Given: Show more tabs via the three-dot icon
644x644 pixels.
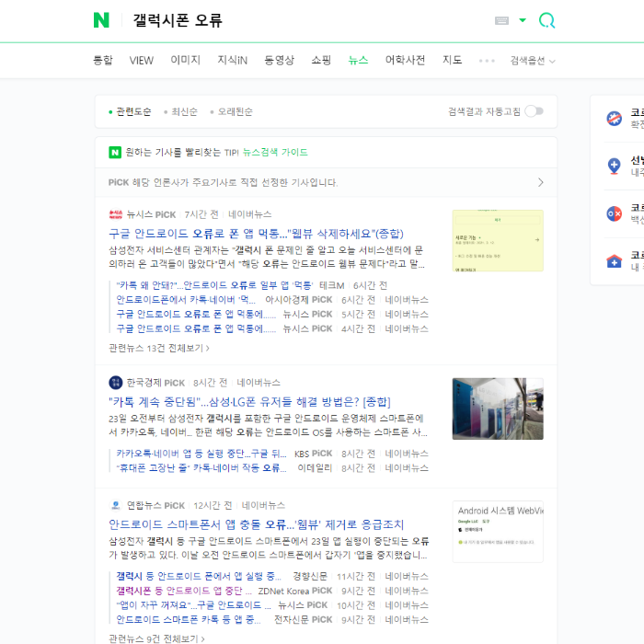Looking at the screenshot, I should click(x=487, y=61).
